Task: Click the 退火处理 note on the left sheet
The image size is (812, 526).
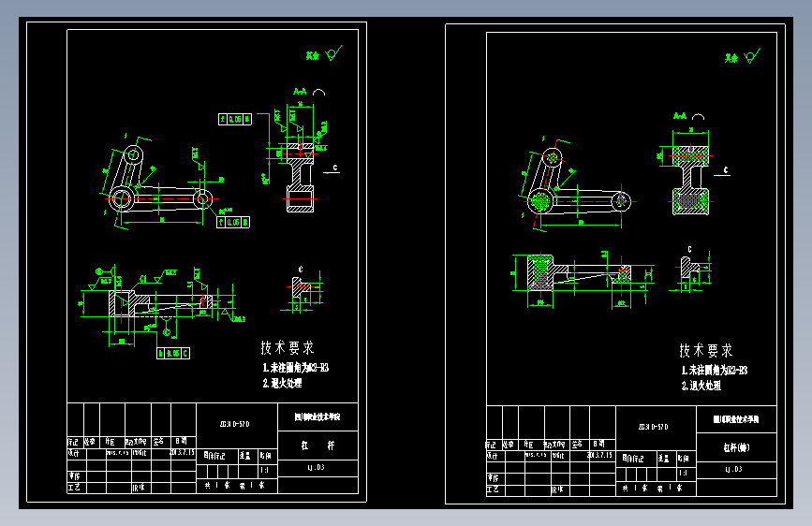Action: 282,384
